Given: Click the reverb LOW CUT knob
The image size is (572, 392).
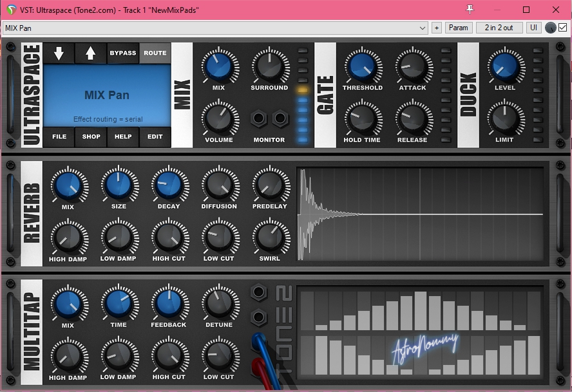Looking at the screenshot, I should tap(219, 238).
